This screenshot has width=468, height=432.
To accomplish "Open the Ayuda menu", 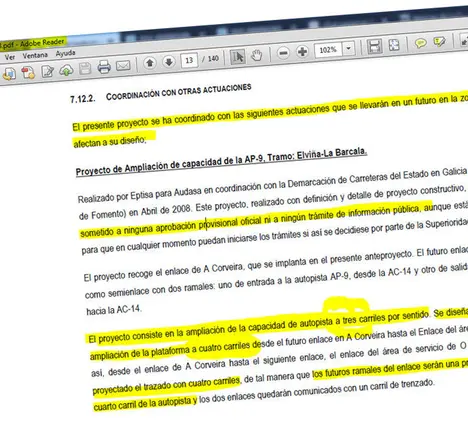I will tap(65, 53).
